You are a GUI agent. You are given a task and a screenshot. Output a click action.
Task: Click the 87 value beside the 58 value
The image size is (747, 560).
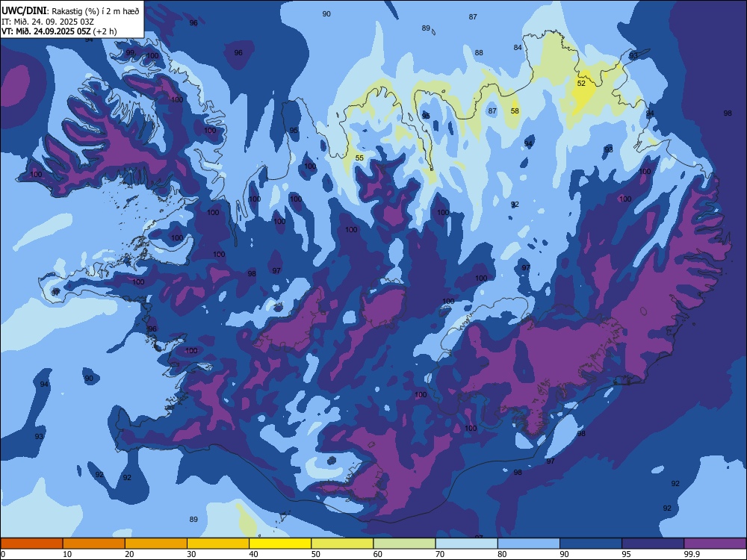click(x=492, y=111)
